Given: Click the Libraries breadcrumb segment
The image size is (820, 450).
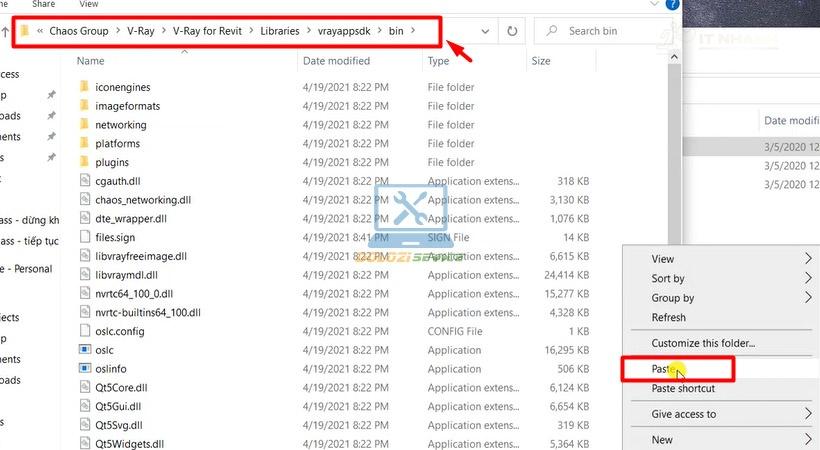Looking at the screenshot, I should coord(280,31).
